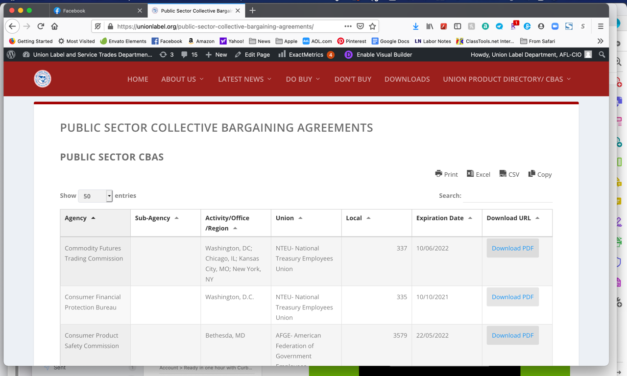This screenshot has width=627, height=376.
Task: Open the Pinterest bookmark
Action: tap(351, 41)
